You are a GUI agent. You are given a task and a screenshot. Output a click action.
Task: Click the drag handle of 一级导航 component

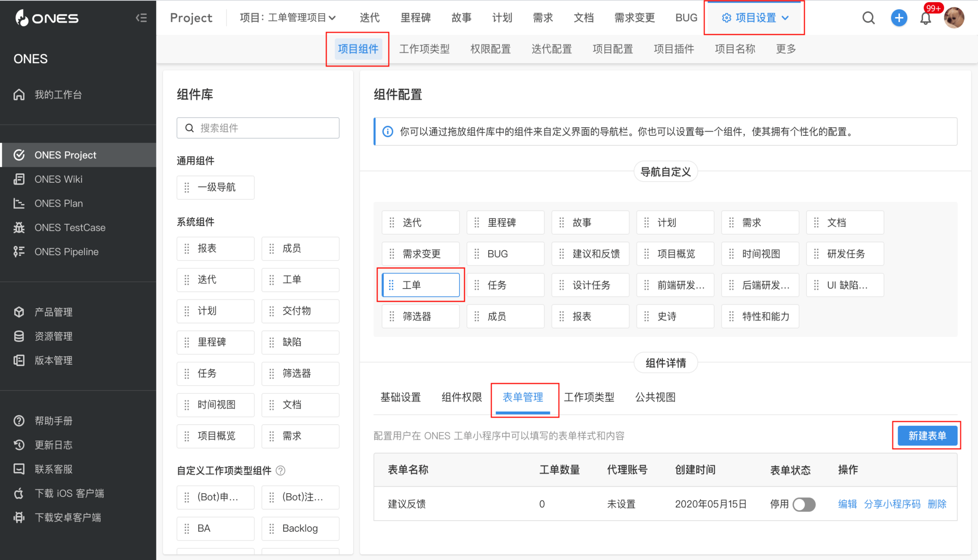point(187,187)
